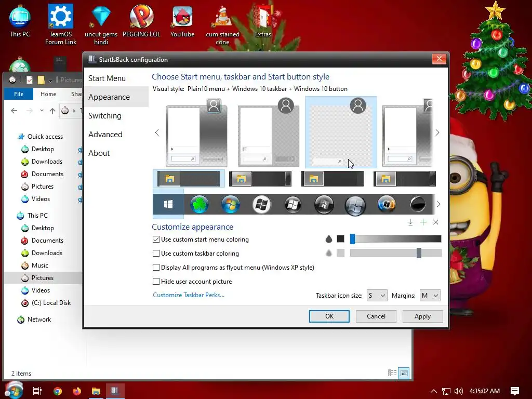This screenshot has height=399, width=532.
Task: Add a custom Start button with plus icon
Action: coord(423,222)
